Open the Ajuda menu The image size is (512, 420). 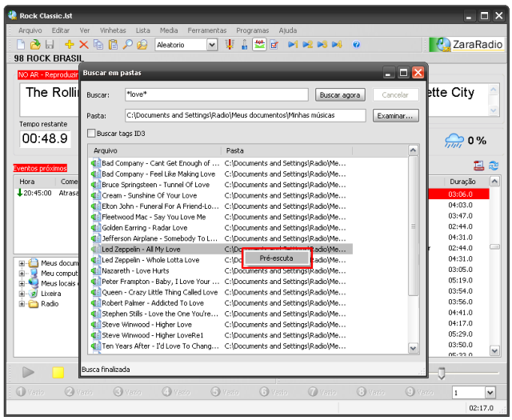pyautogui.click(x=288, y=30)
